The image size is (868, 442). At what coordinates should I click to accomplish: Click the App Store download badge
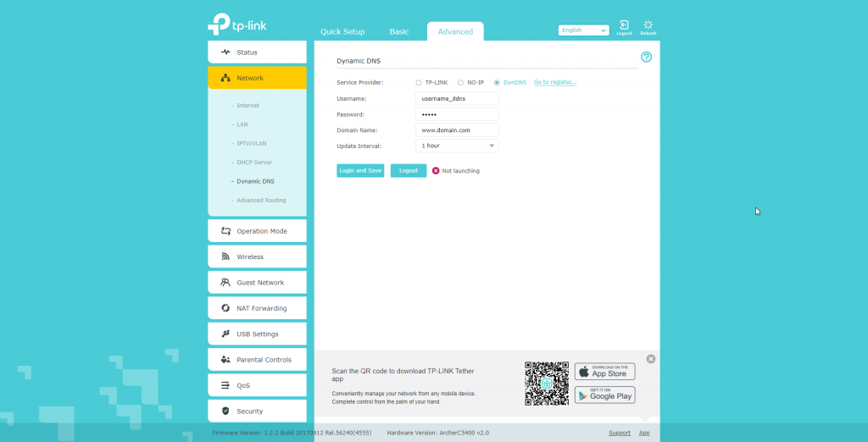click(x=604, y=372)
